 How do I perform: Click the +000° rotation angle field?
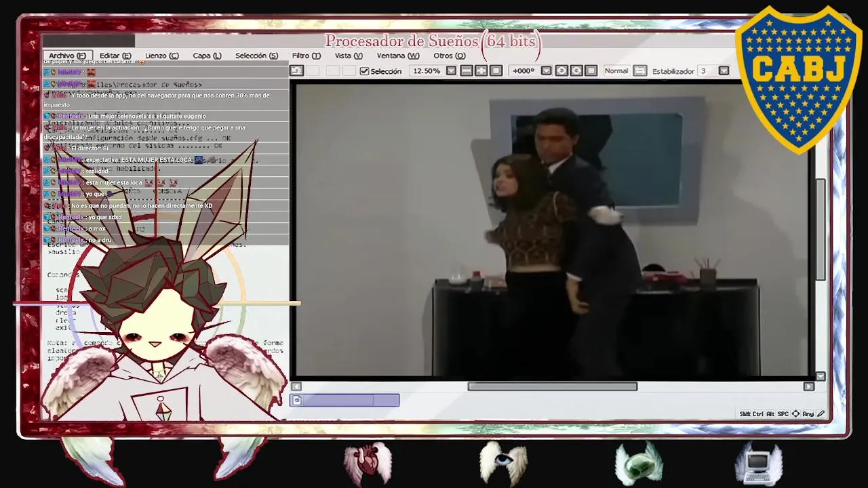[524, 70]
